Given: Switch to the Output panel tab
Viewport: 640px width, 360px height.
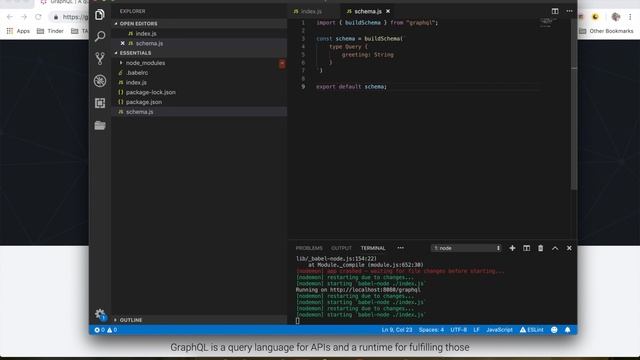Looking at the screenshot, I should point(341,248).
